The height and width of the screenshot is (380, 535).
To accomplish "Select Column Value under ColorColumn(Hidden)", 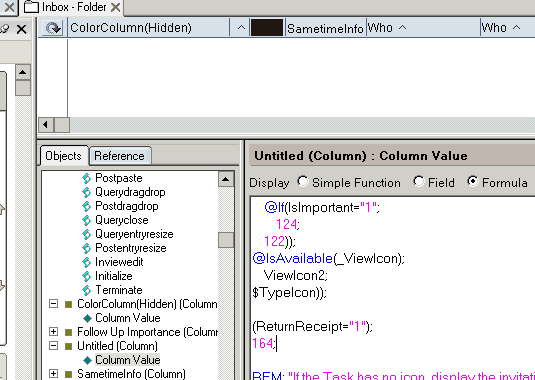I will pos(128,318).
